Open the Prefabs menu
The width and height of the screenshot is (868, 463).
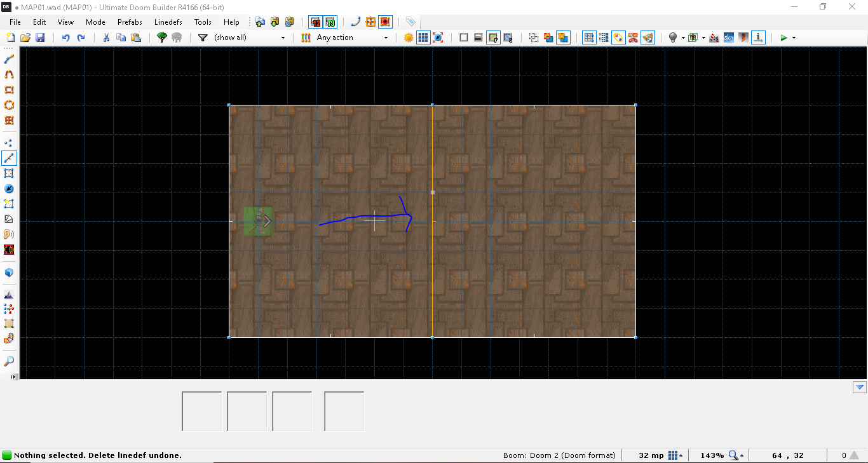(130, 22)
